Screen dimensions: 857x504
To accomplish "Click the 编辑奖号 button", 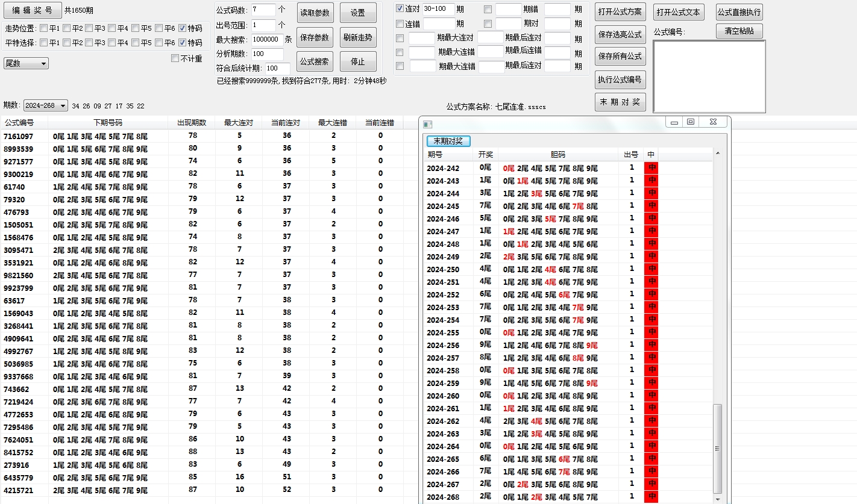I will click(32, 10).
